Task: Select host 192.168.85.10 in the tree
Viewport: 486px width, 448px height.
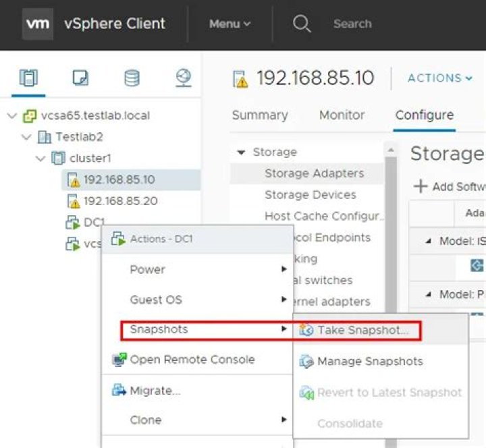Action: 132,179
